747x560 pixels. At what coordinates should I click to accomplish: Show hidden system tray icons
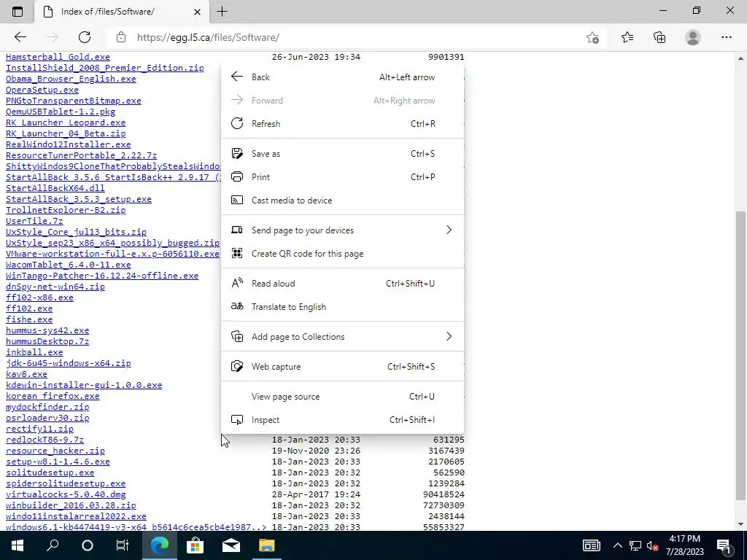click(617, 545)
